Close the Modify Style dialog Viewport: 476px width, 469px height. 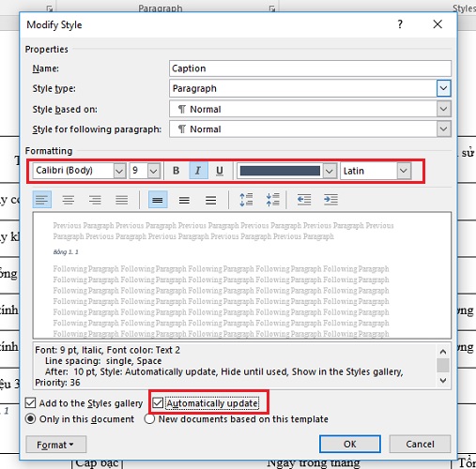[x=438, y=24]
